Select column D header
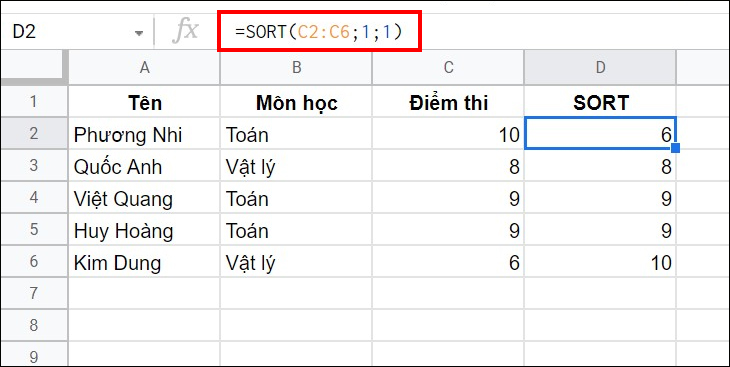The image size is (730, 367). click(600, 68)
